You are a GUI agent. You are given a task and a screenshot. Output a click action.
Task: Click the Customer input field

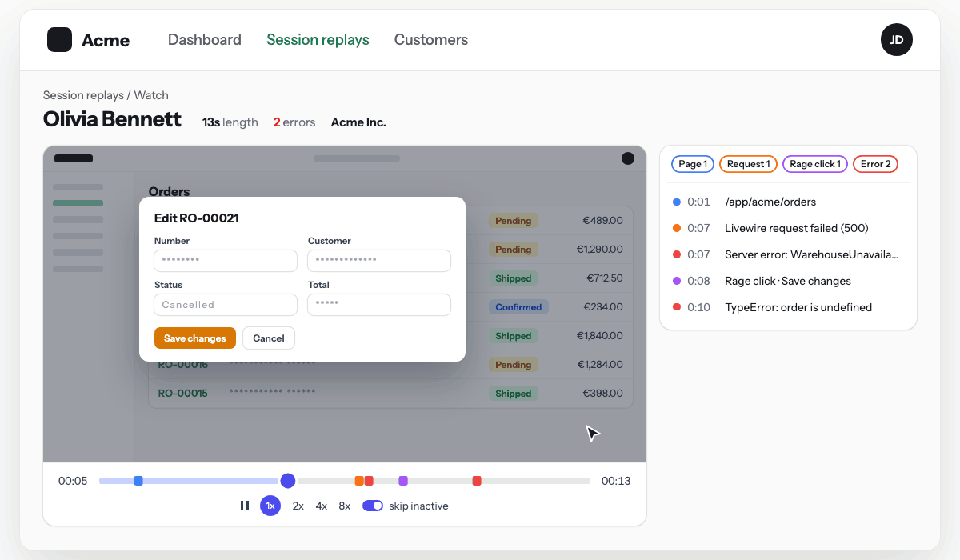tap(379, 261)
